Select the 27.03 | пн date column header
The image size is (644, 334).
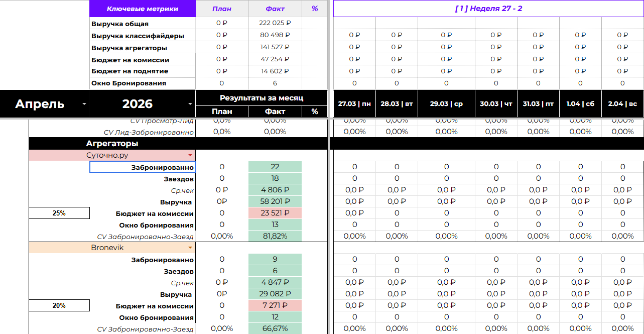coord(354,104)
